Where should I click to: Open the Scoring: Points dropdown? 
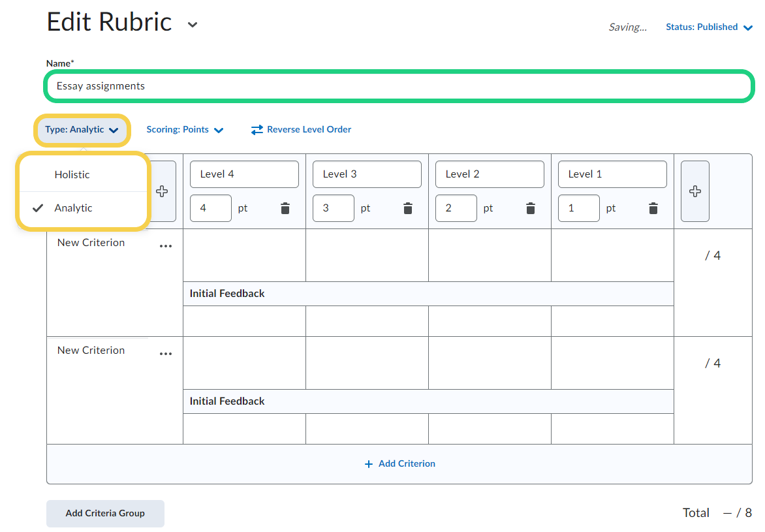[185, 130]
